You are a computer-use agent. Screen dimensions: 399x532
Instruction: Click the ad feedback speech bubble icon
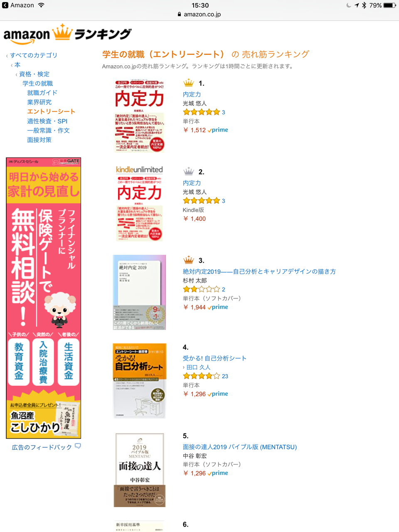pyautogui.click(x=78, y=446)
